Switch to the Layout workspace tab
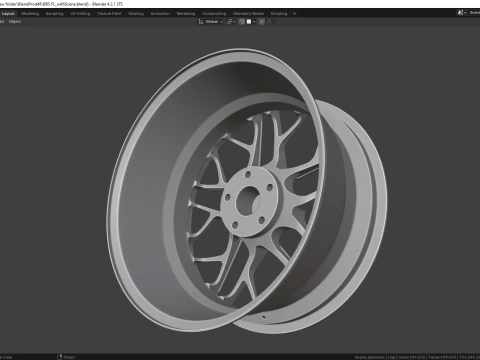The image size is (480, 360). tap(8, 14)
